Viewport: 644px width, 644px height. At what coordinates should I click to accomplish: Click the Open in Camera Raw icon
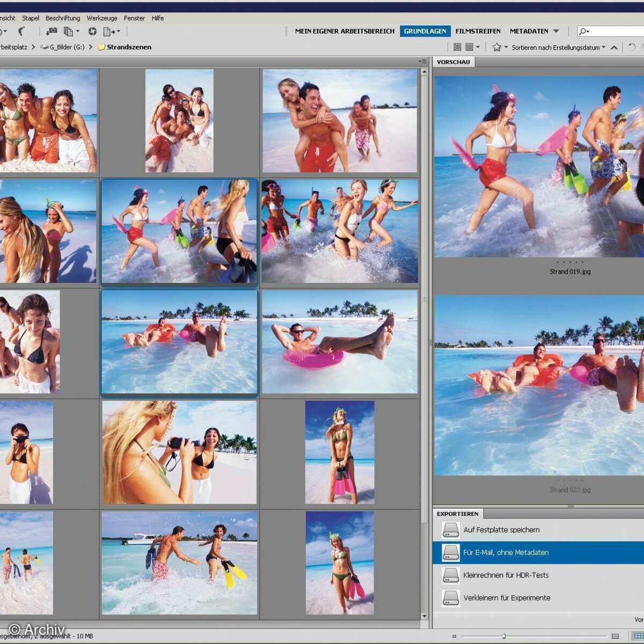pyautogui.click(x=92, y=32)
